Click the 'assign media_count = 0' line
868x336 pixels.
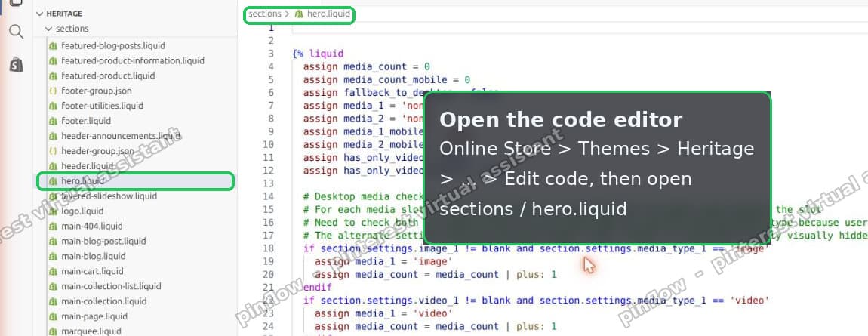pyautogui.click(x=367, y=66)
